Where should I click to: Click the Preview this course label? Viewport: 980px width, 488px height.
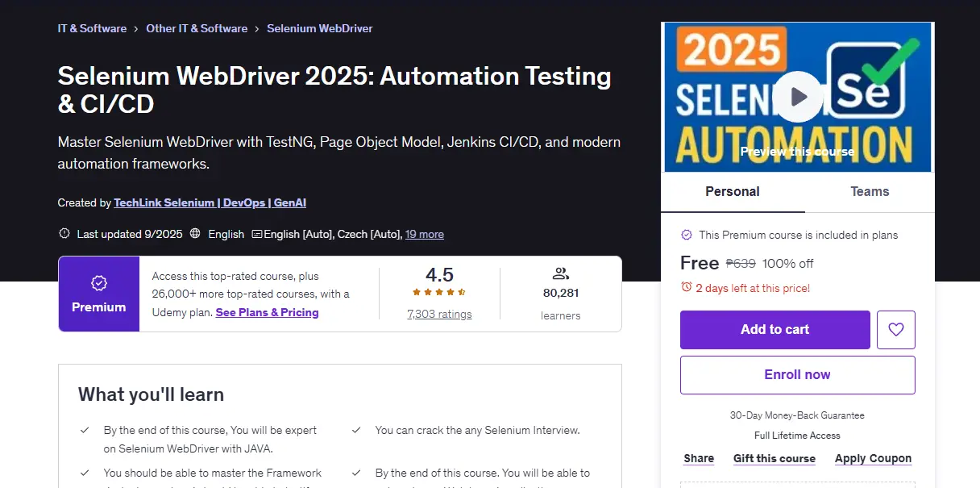tap(797, 152)
